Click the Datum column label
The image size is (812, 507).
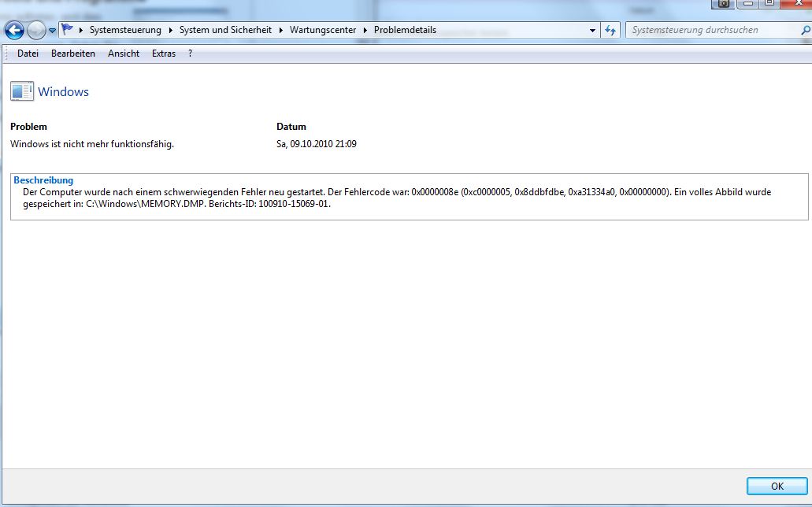click(x=291, y=127)
